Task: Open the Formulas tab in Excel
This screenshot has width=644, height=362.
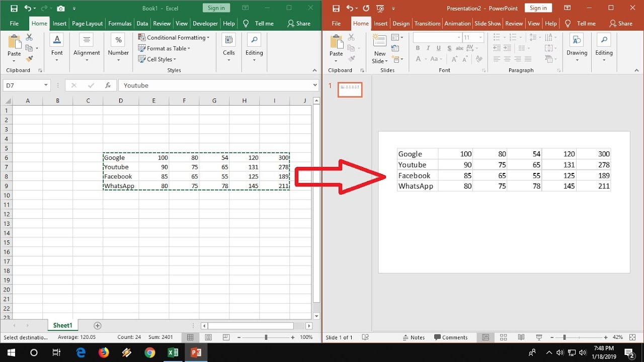Action: click(120, 24)
